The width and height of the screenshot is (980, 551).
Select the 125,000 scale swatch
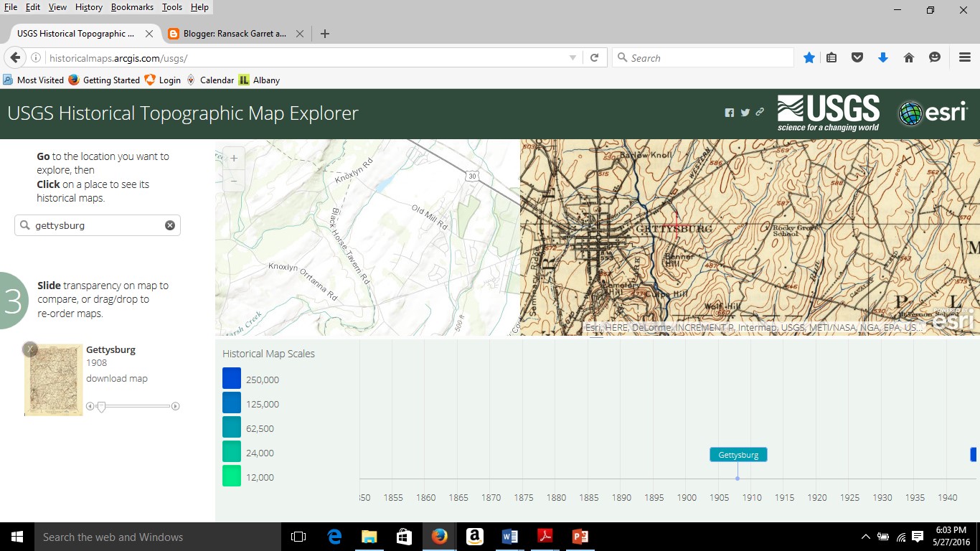click(x=232, y=402)
